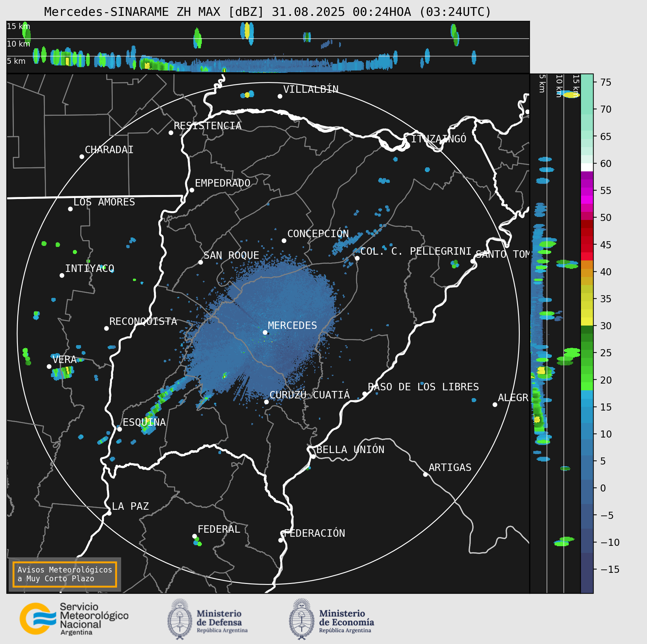The height and width of the screenshot is (644, 647).
Task: Click the Servicio Meteorológico Nacional logo
Action: pyautogui.click(x=74, y=619)
